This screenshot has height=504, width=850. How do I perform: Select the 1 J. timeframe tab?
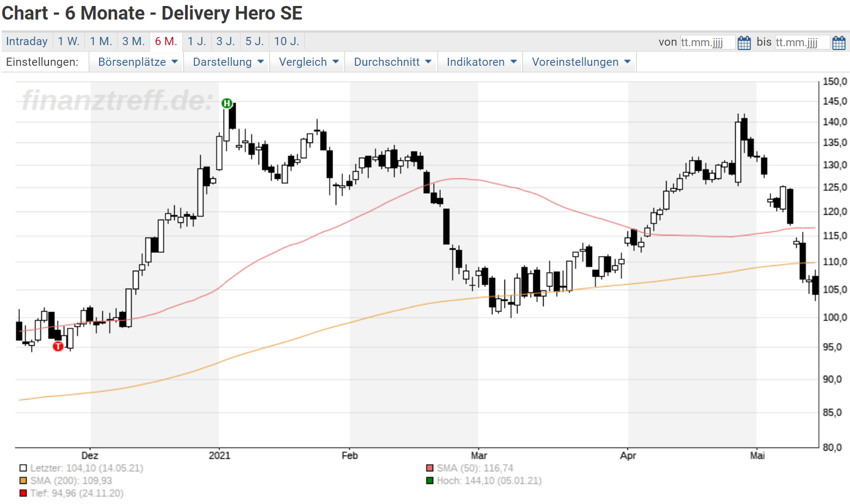(x=196, y=41)
